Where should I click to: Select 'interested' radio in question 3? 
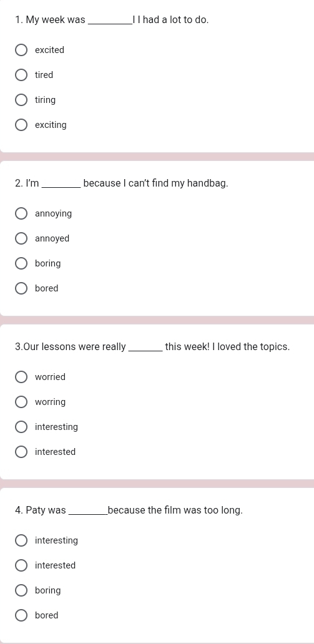click(21, 452)
